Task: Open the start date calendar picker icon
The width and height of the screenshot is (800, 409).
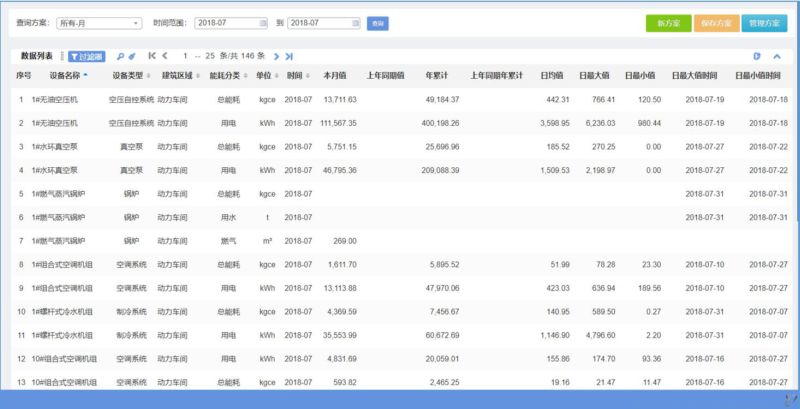Action: (x=263, y=22)
